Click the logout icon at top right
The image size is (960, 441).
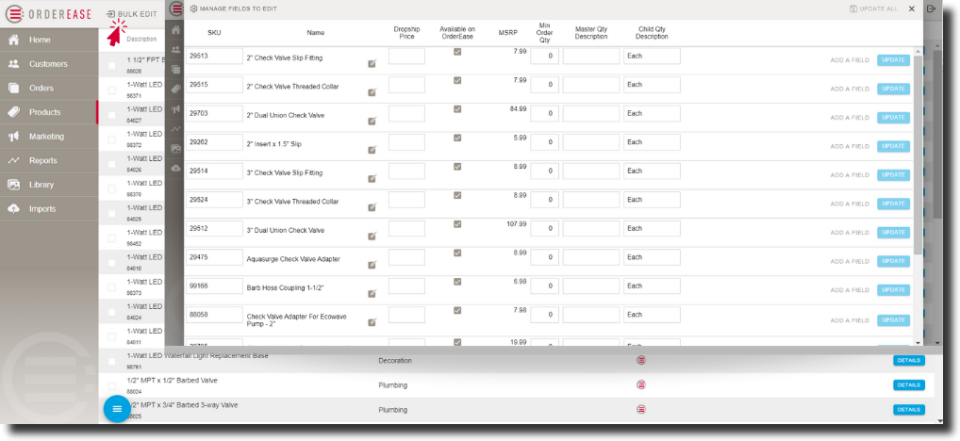[932, 9]
